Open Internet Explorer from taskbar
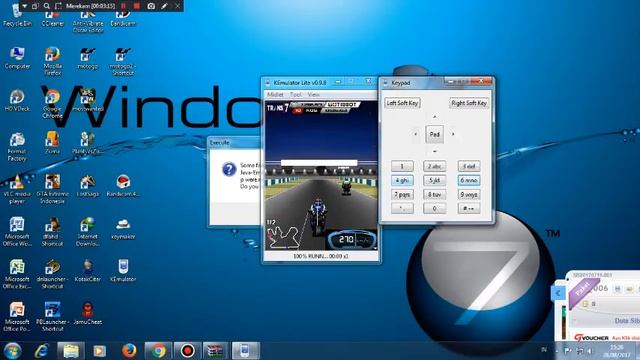 41,351
